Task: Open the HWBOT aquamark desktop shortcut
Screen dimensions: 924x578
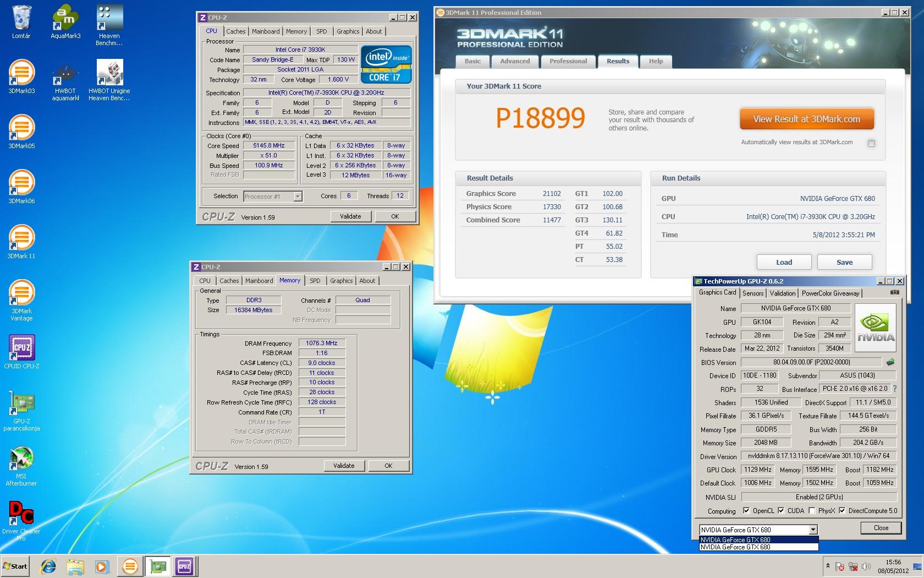Action: pos(65,80)
